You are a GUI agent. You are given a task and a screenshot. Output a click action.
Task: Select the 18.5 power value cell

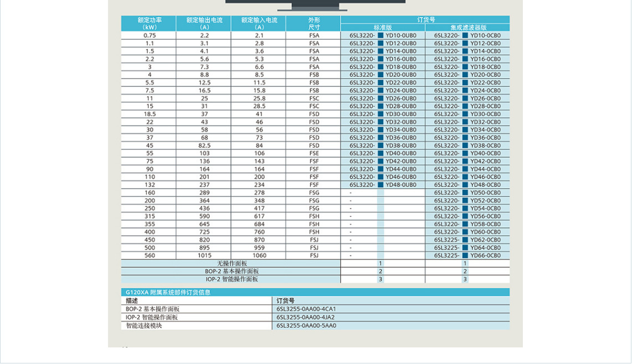(150, 114)
